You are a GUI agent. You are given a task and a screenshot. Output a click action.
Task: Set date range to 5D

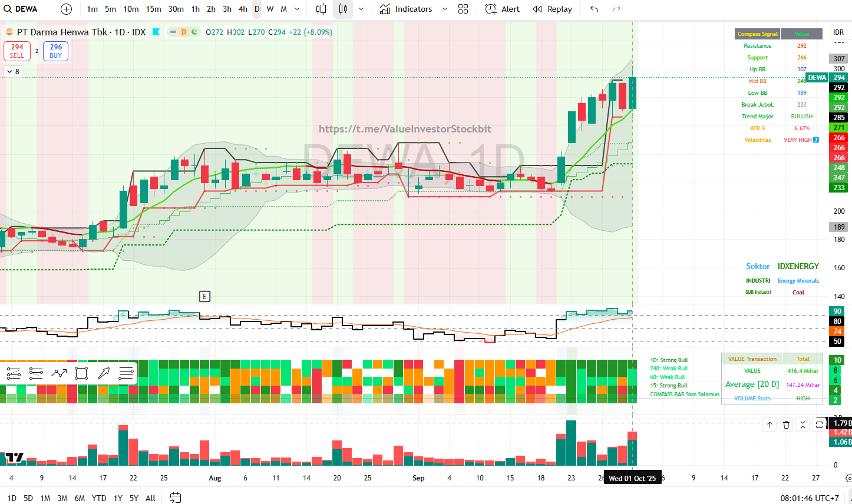coord(28,498)
